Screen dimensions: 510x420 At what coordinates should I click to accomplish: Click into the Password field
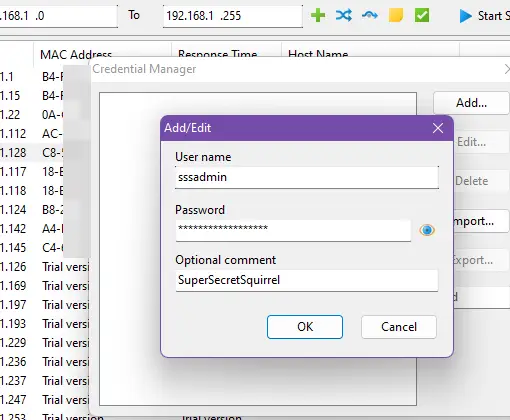pyautogui.click(x=293, y=230)
